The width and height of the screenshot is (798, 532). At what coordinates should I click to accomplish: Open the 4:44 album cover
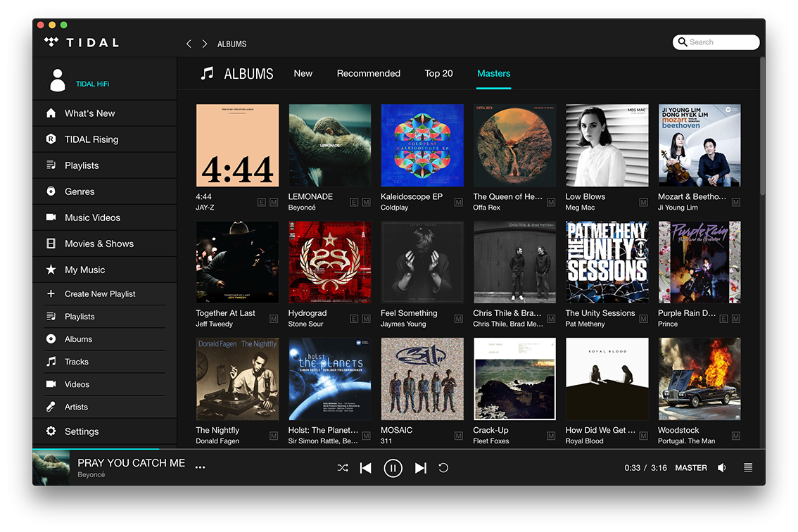tap(237, 146)
